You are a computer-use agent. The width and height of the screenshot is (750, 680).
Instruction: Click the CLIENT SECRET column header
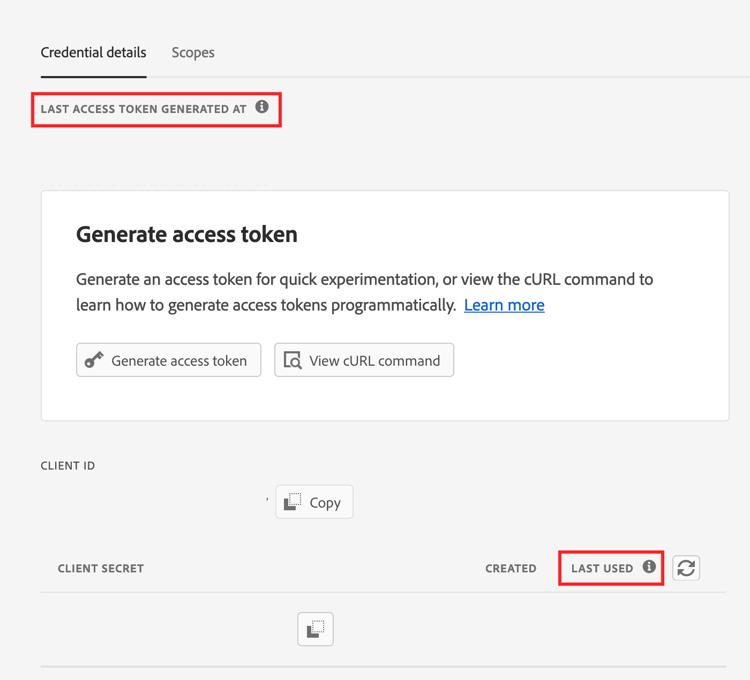click(101, 568)
